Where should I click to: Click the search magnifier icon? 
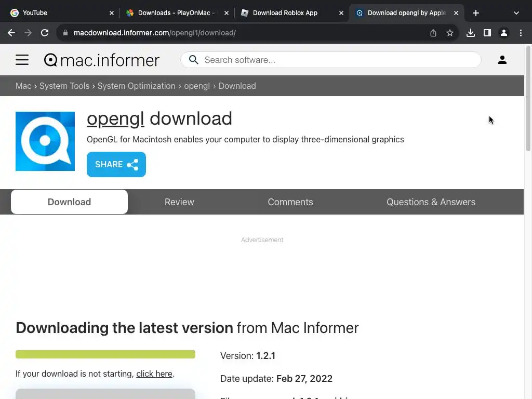point(193,60)
